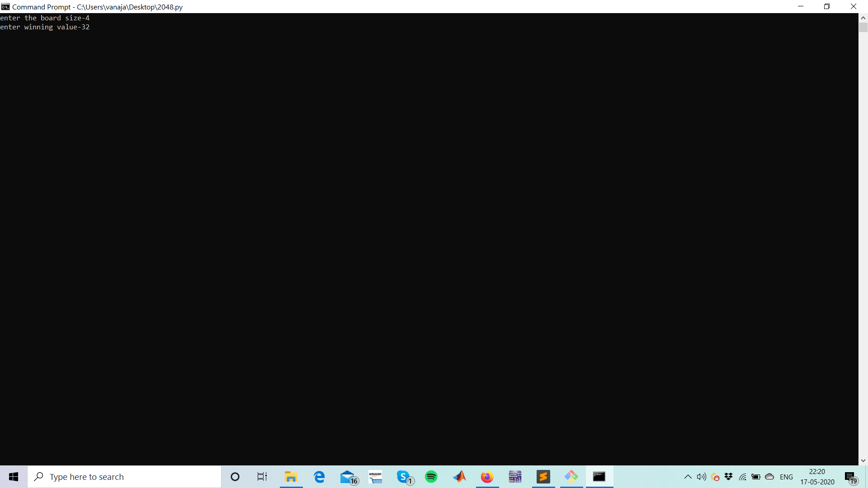
Task: Open the Windows Start menu
Action: (14, 477)
